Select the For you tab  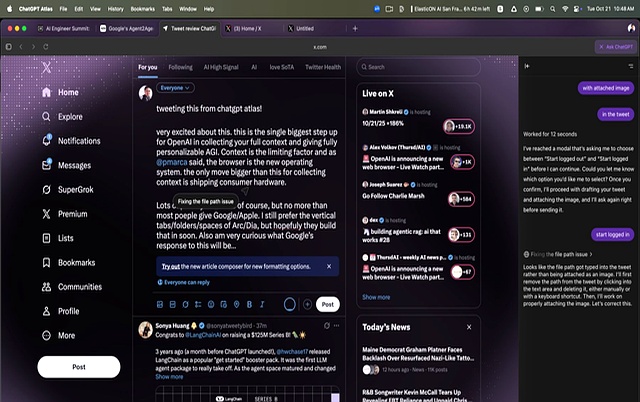click(x=147, y=67)
